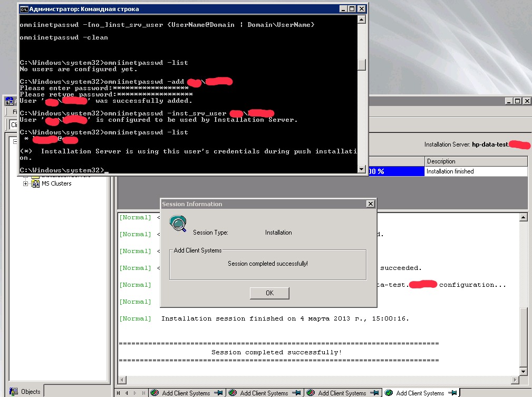This screenshot has height=397, width=532.
Task: Go to the next session tab arrow
Action: [135, 393]
